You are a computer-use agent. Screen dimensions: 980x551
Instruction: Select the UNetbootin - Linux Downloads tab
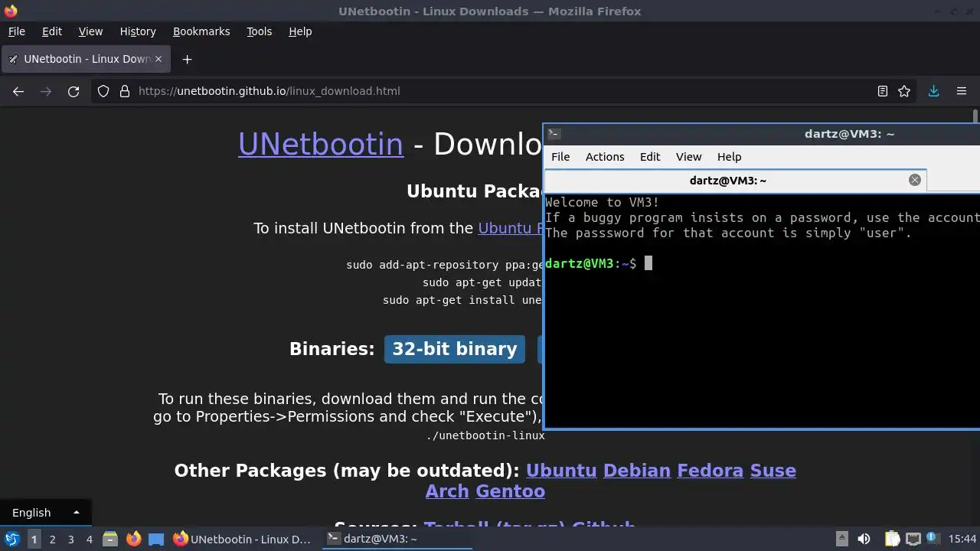pos(86,59)
